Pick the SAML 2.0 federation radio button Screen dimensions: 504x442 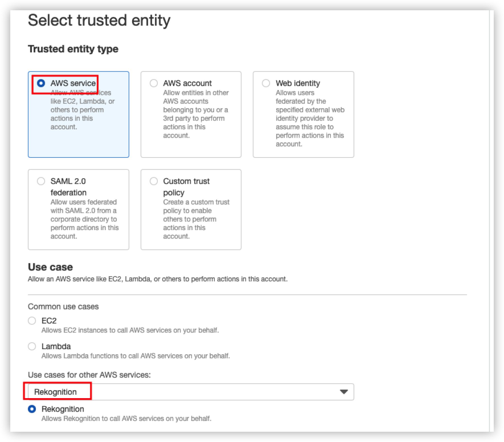pyautogui.click(x=41, y=181)
